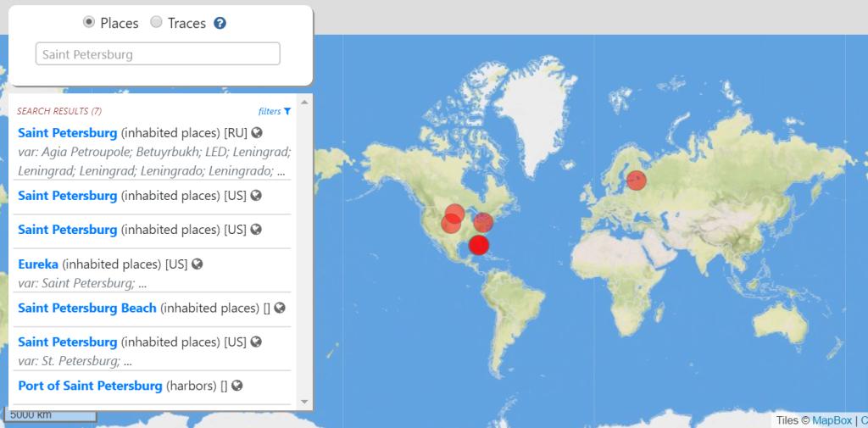This screenshot has height=428, width=868.
Task: Click globe icon beside Saint Petersburg [RU]
Action: point(256,132)
